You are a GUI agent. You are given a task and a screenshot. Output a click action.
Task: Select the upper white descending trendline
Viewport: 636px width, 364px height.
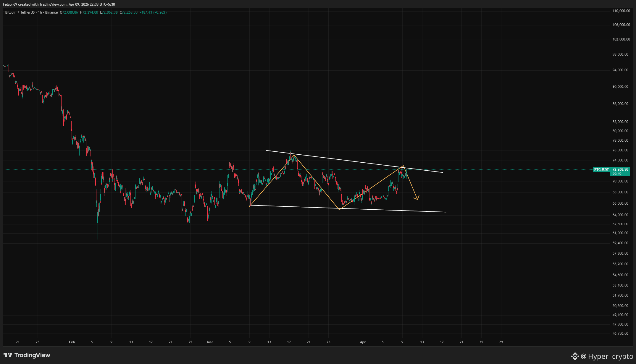[x=354, y=161]
